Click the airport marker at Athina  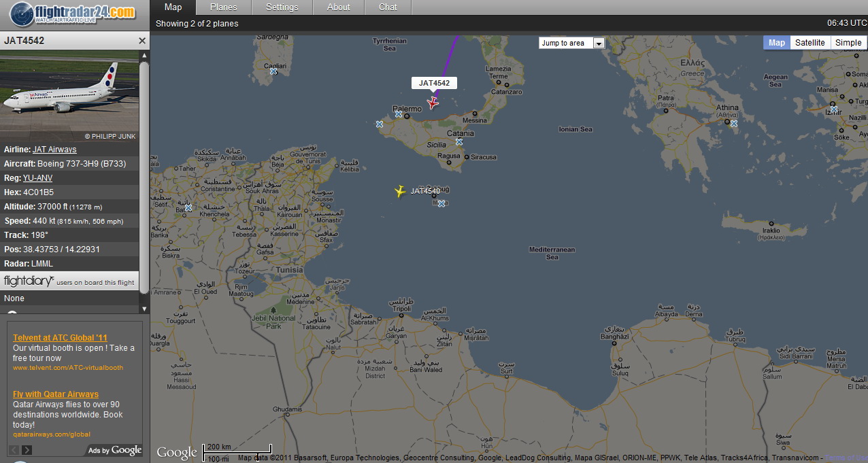click(x=734, y=123)
